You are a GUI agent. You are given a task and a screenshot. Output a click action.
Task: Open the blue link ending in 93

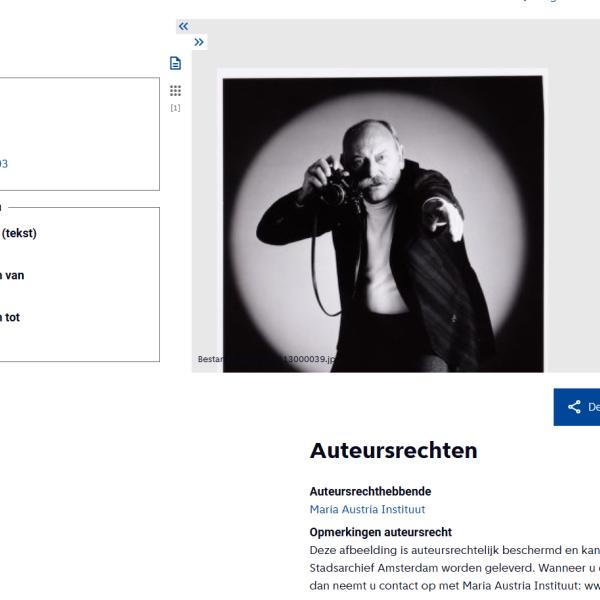pos(4,164)
